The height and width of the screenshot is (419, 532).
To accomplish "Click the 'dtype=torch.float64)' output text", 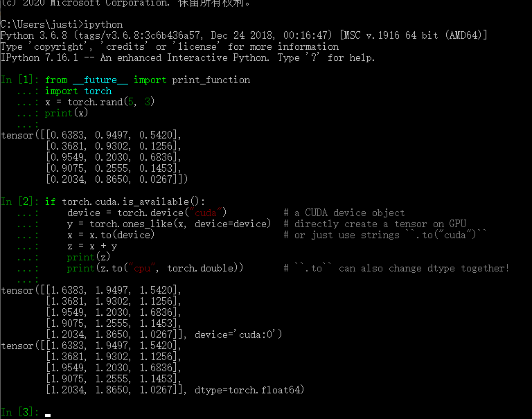I will point(249,390).
